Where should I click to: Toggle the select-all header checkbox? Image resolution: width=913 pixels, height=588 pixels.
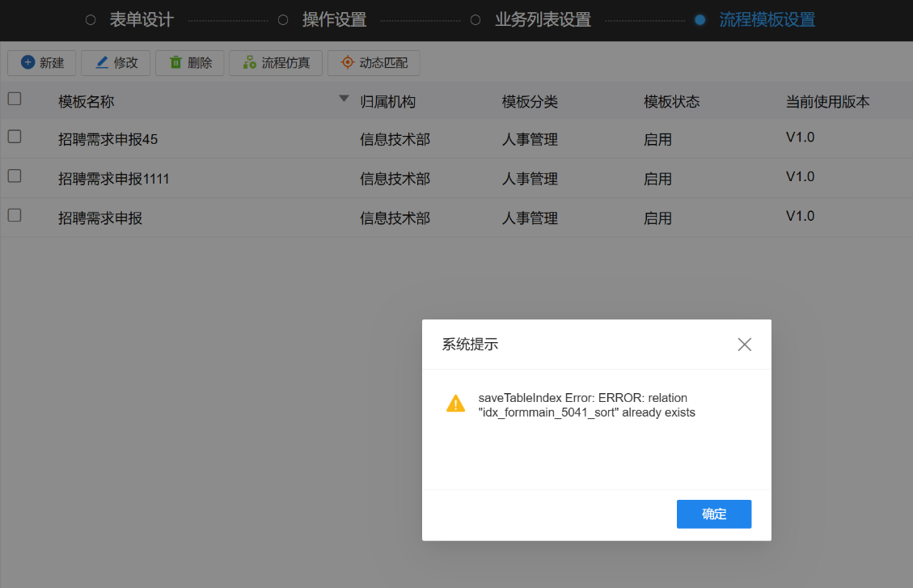click(x=15, y=99)
